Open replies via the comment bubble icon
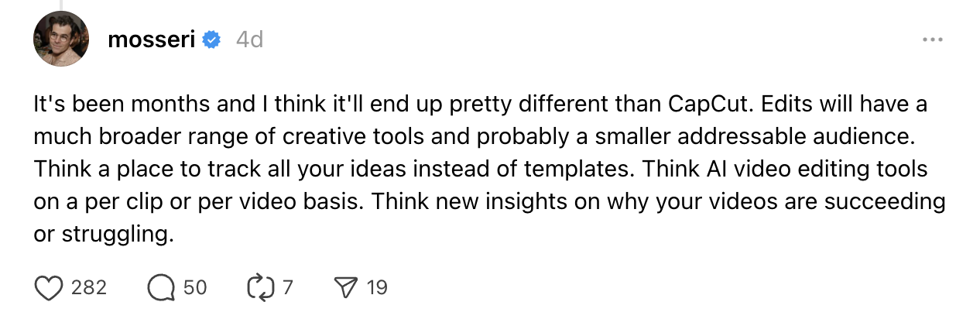980x319 pixels. [161, 288]
